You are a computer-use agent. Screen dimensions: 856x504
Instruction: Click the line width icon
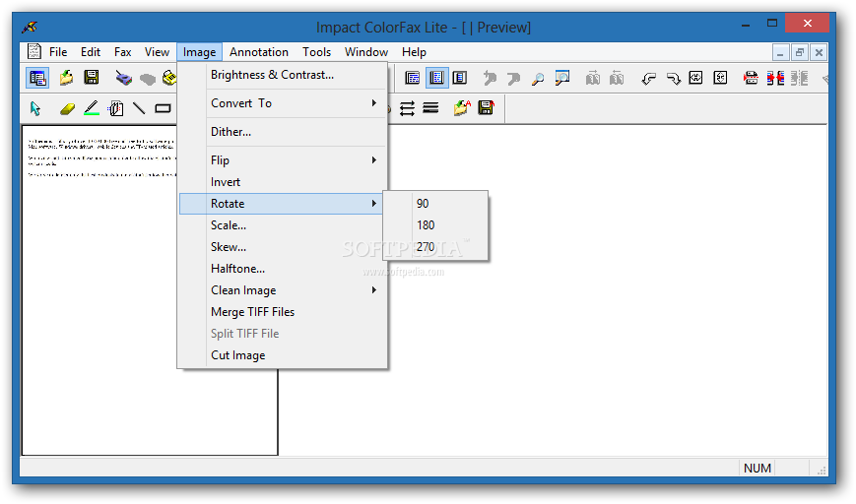[430, 108]
